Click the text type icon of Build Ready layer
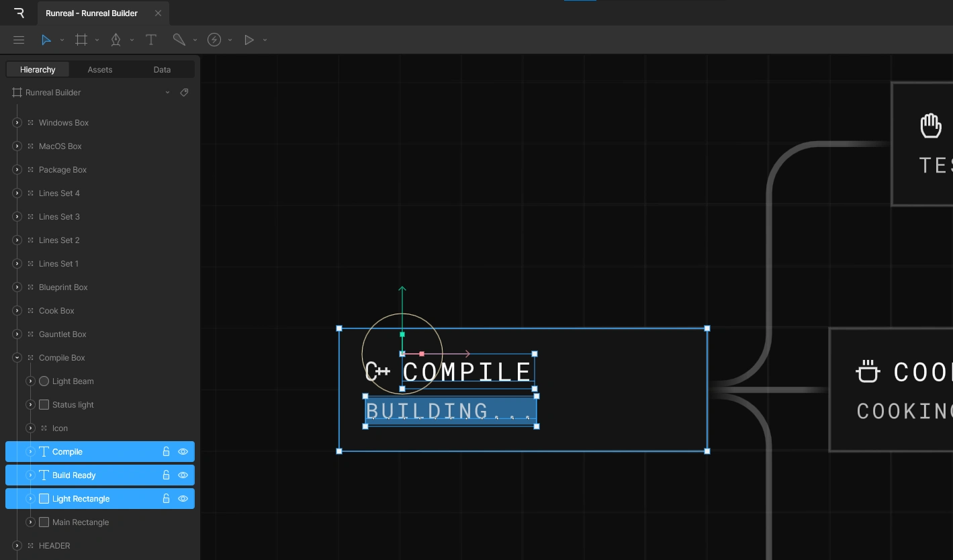Screen dimensions: 953x560 tap(44, 475)
